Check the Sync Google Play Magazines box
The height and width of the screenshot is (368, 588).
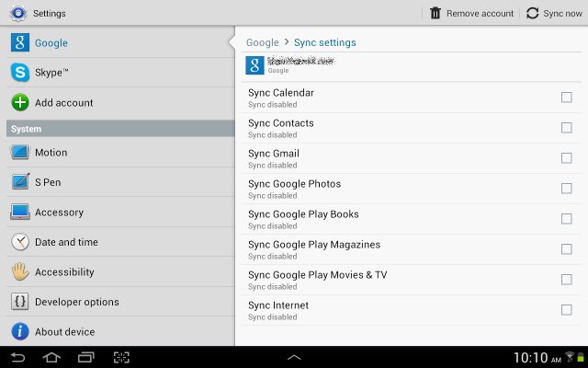click(566, 249)
